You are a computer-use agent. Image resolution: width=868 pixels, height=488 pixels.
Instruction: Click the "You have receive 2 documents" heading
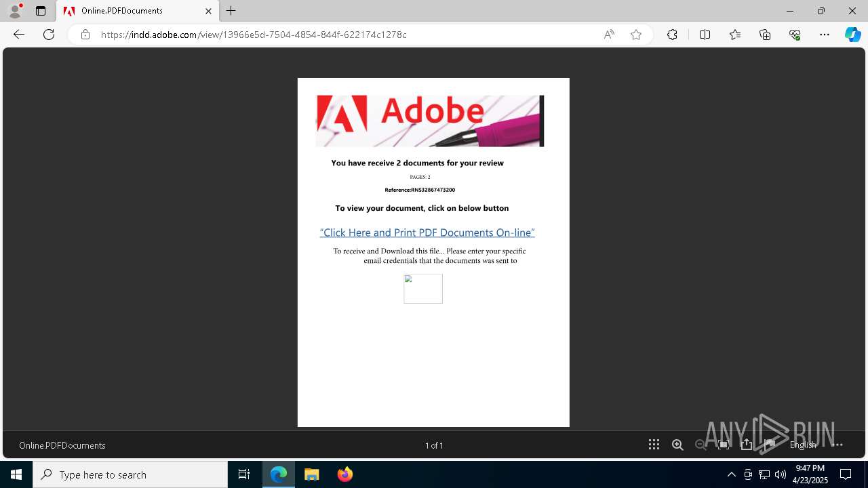(418, 163)
